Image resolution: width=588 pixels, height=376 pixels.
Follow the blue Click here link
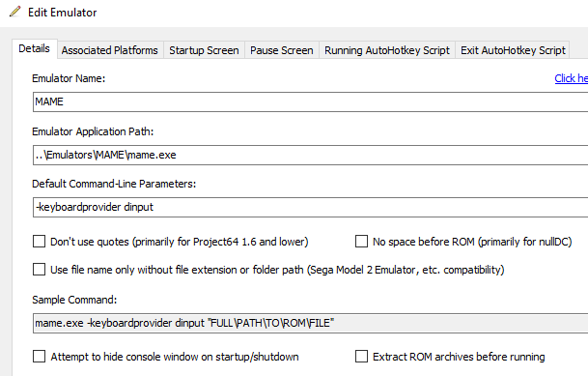coord(572,78)
